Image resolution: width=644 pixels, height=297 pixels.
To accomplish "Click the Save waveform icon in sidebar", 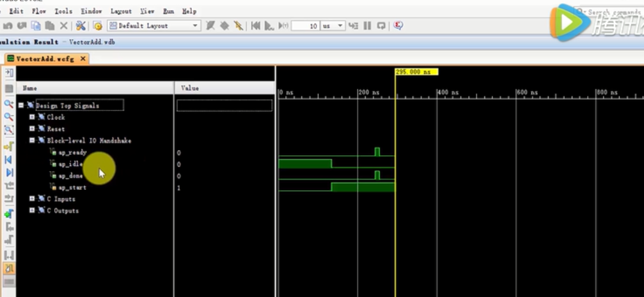I will click(x=9, y=88).
